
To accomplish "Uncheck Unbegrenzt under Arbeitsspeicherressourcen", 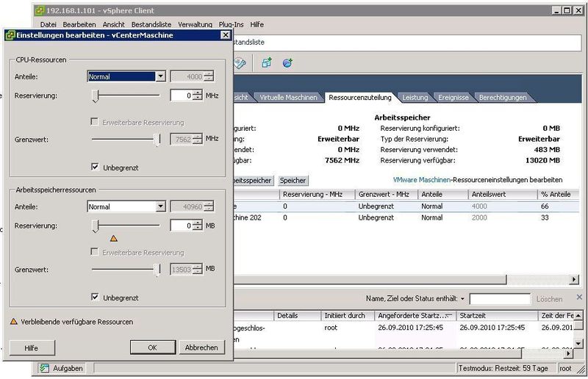I will point(96,297).
